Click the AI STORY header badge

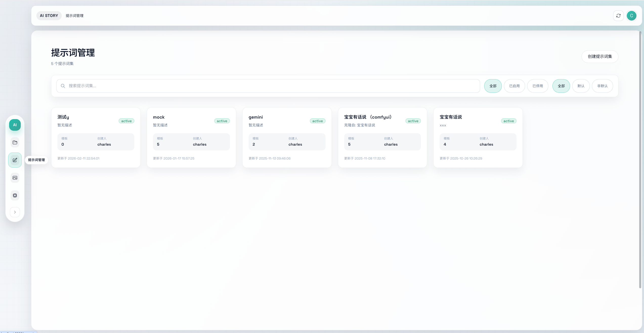(49, 16)
